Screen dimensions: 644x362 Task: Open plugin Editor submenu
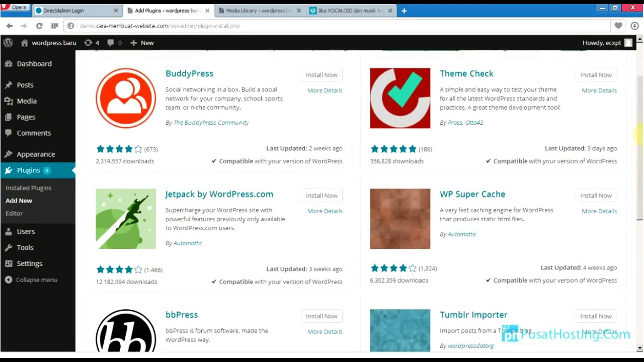click(x=14, y=213)
